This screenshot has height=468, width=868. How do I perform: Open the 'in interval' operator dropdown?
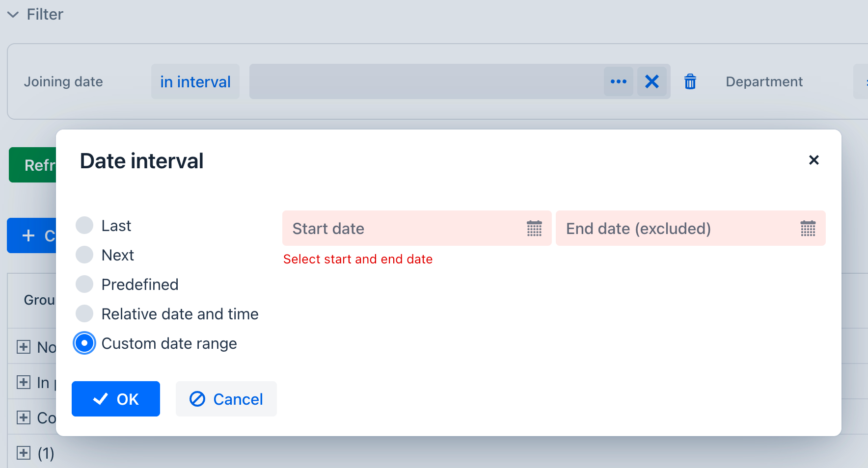pos(195,81)
